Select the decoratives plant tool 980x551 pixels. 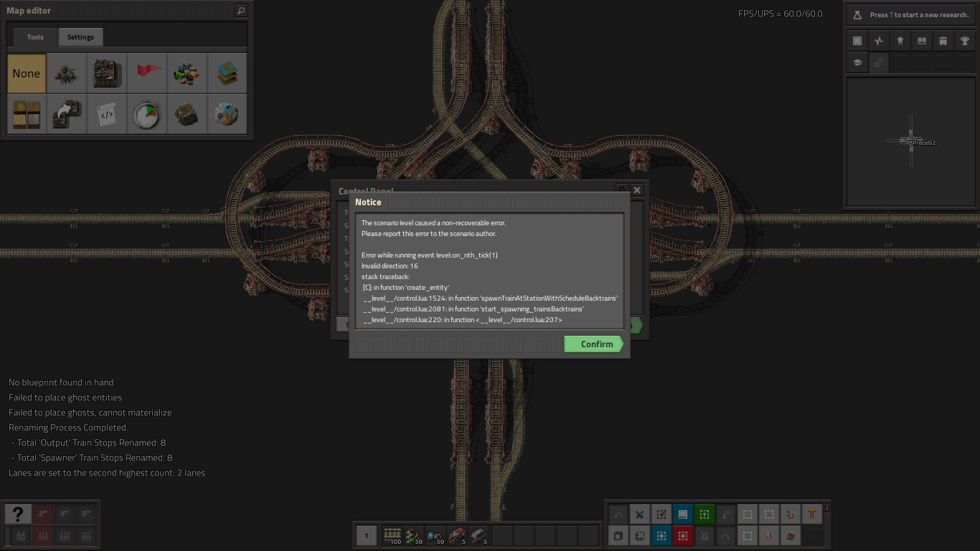pos(67,73)
